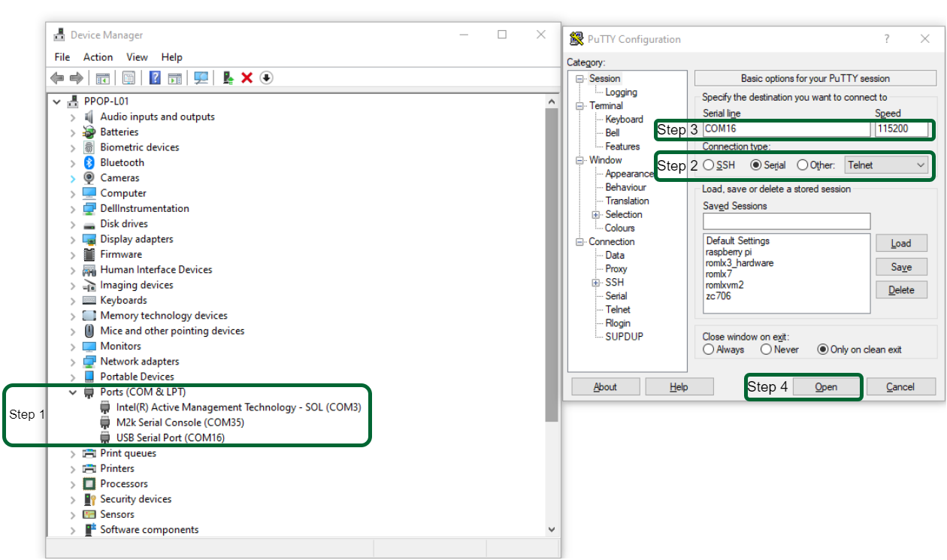Collapse the Ports (COM & LPT) node
The height and width of the screenshot is (560, 947).
pos(73,392)
